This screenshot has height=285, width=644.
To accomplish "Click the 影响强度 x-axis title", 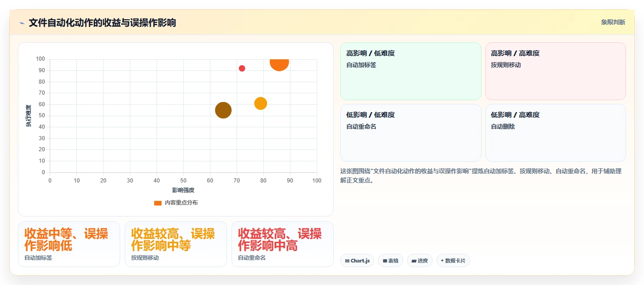I will pos(183,190).
